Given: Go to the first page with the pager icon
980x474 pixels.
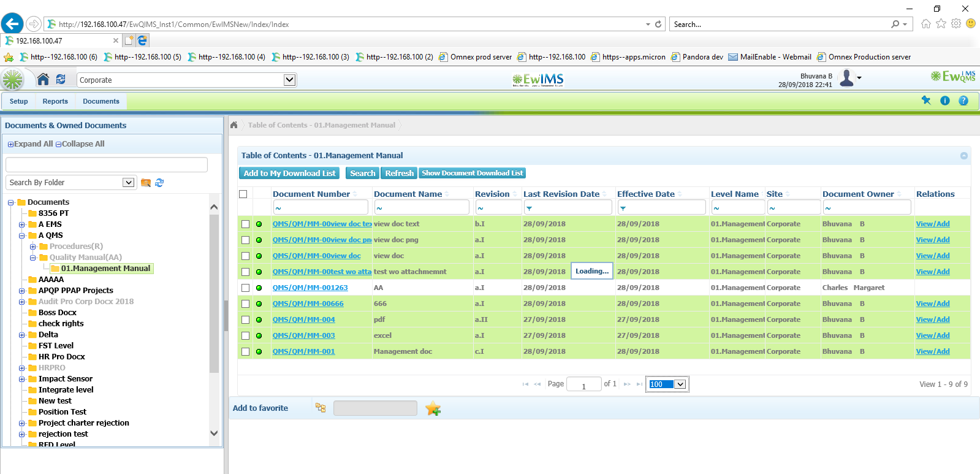Looking at the screenshot, I should [525, 384].
